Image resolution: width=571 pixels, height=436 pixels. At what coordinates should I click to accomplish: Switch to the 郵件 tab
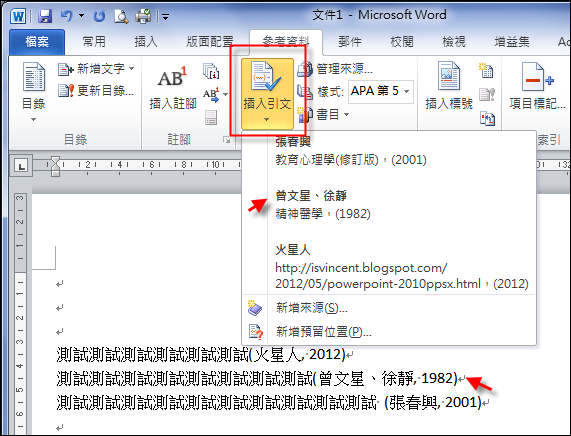pyautogui.click(x=350, y=42)
